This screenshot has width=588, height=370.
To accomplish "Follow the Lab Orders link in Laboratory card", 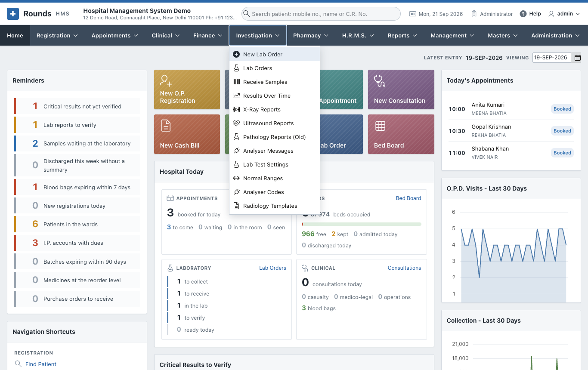I will pos(272,268).
